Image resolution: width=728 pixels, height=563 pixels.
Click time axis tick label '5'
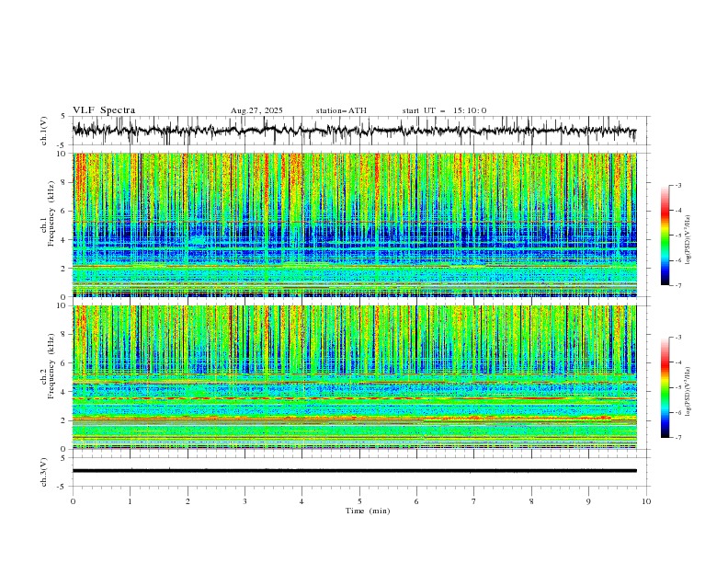[x=359, y=501]
